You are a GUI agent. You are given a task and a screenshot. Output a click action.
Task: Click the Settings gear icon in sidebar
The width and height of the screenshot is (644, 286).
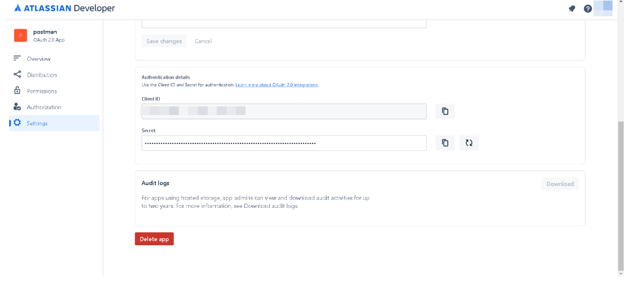pyautogui.click(x=17, y=123)
